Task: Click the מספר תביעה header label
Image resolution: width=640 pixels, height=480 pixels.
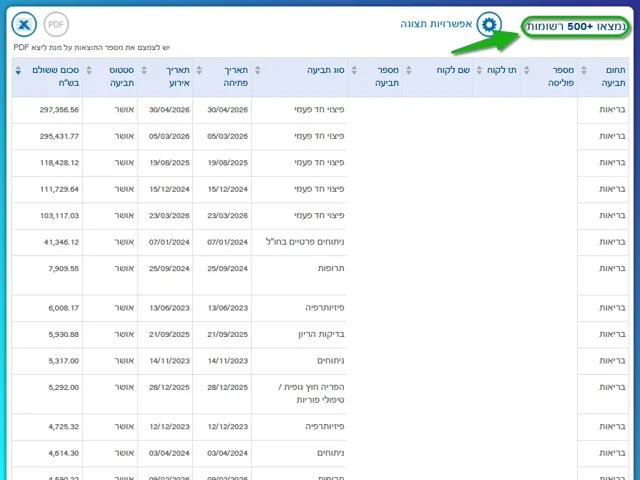Action: (x=387, y=76)
